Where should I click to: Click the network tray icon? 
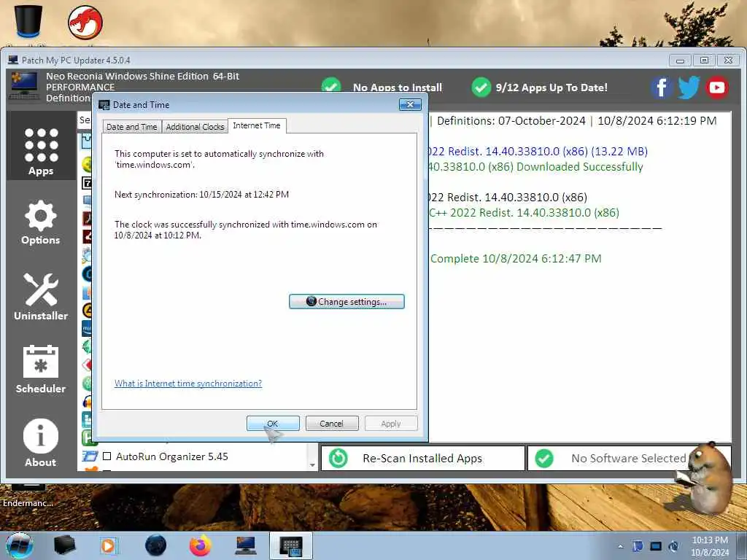[x=656, y=546]
